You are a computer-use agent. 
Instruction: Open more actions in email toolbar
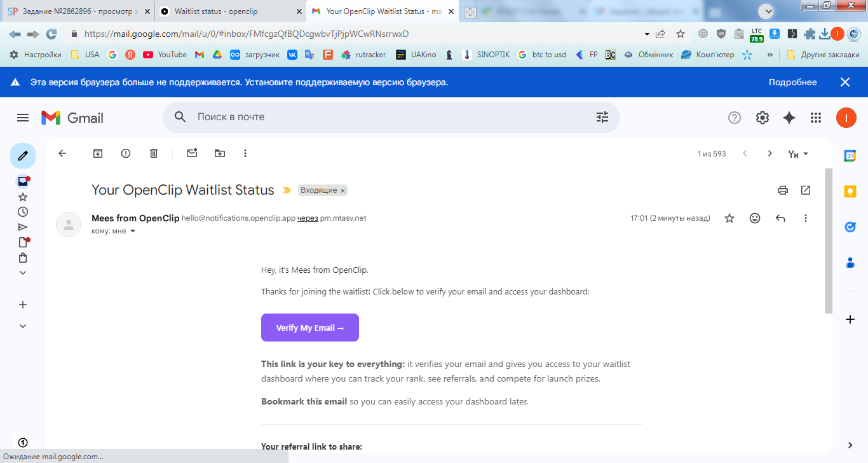(245, 153)
